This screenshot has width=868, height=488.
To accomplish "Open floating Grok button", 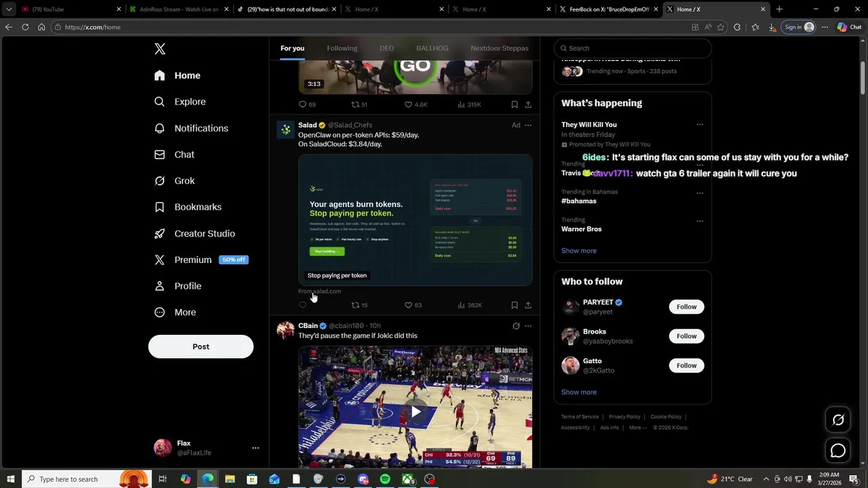I will pyautogui.click(x=838, y=420).
